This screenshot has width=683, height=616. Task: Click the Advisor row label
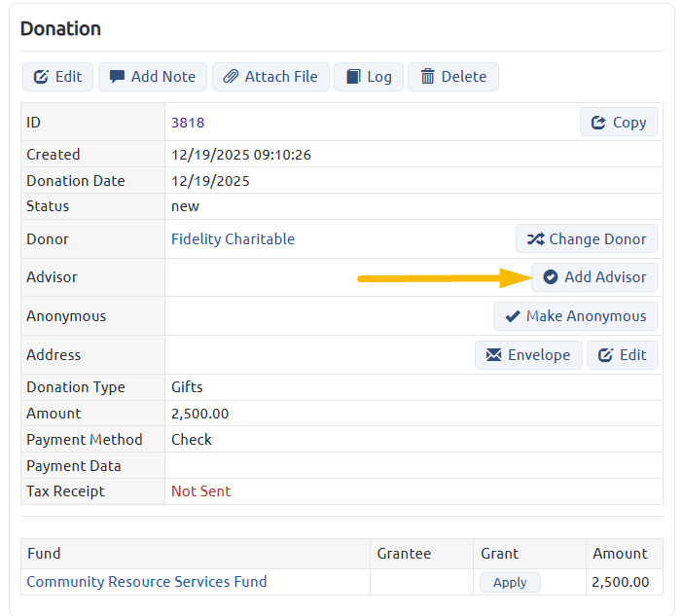click(52, 277)
